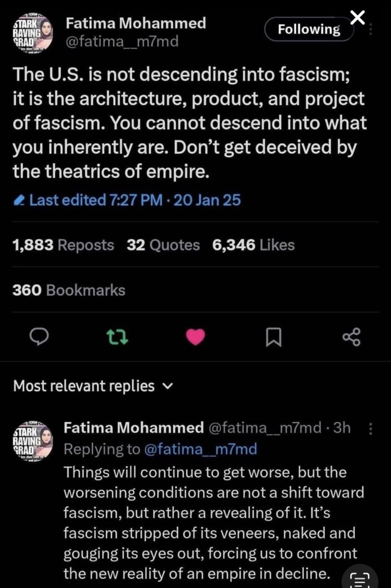Image resolution: width=391 pixels, height=588 pixels.
Task: Open @fatima__m7md handle in header
Action: (122, 42)
